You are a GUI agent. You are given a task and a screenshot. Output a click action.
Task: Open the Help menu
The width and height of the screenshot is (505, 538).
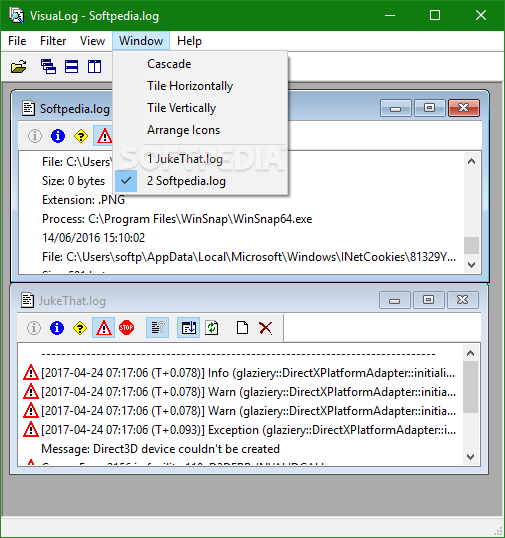coord(189,41)
